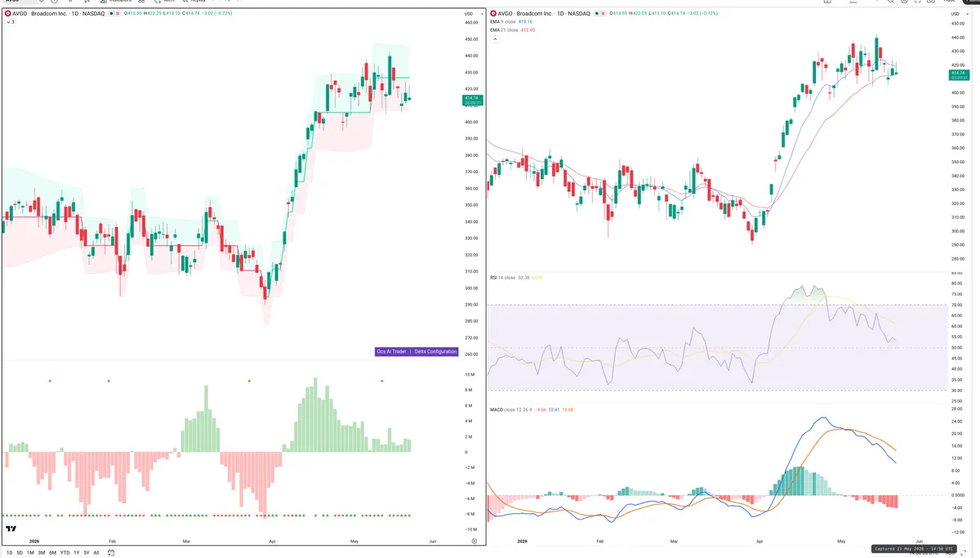
Task: Click the 414.74 price label on left axis
Action: pos(472,100)
